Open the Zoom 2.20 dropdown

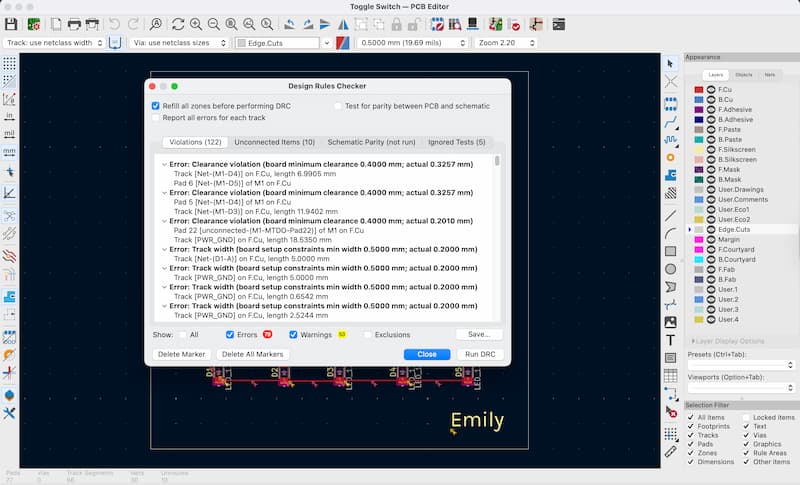coord(506,43)
